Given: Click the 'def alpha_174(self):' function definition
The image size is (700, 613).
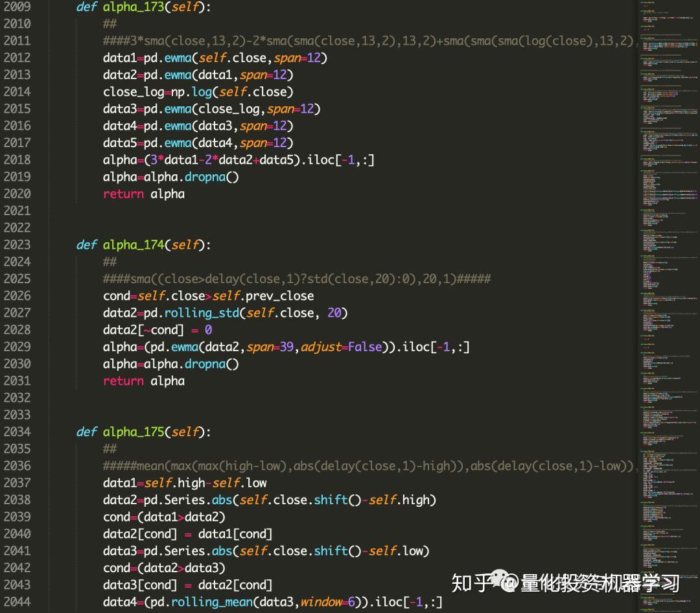Looking at the screenshot, I should 143,245.
